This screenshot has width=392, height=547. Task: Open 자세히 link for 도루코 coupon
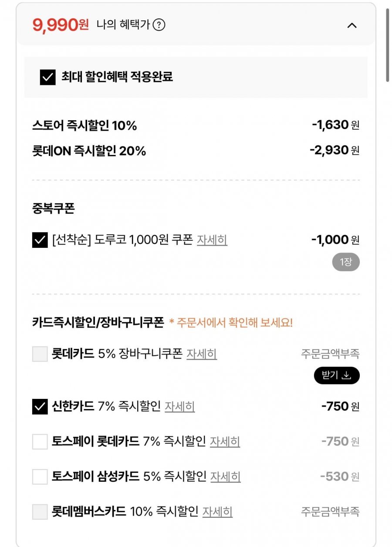(x=212, y=240)
